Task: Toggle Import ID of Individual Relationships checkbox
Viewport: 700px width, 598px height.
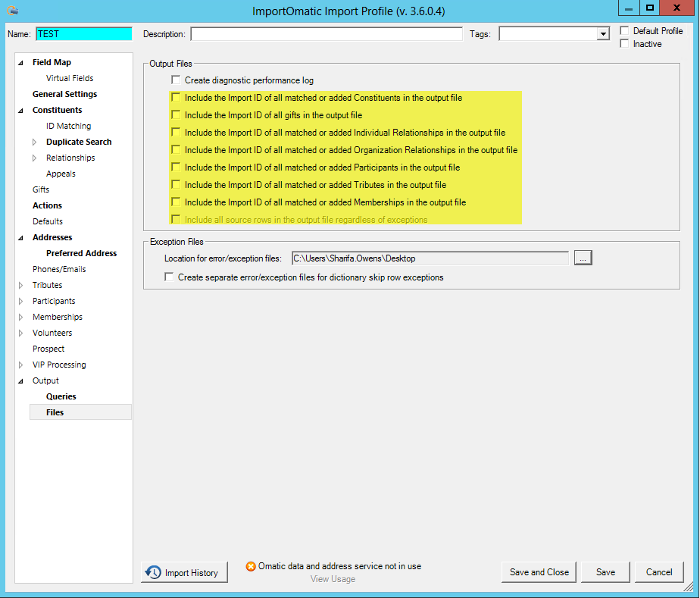Action: (x=176, y=132)
